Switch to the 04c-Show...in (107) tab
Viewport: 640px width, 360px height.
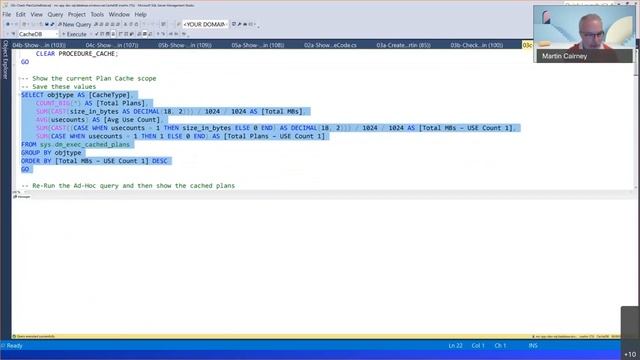(x=112, y=45)
